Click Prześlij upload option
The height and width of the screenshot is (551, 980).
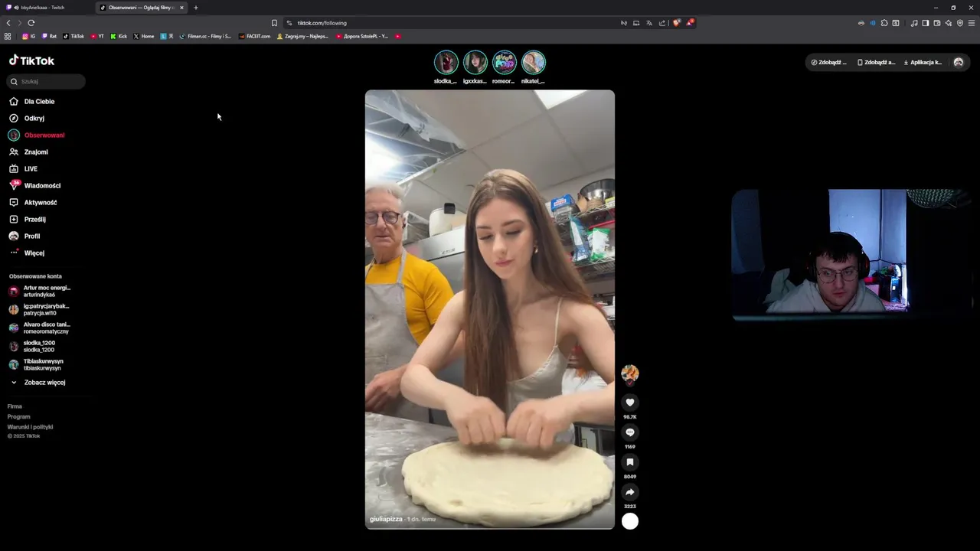(28, 219)
